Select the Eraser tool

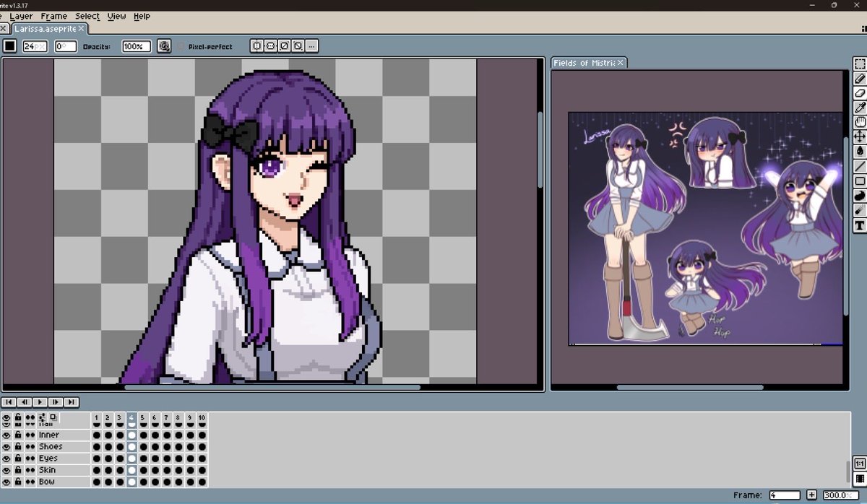pyautogui.click(x=860, y=93)
